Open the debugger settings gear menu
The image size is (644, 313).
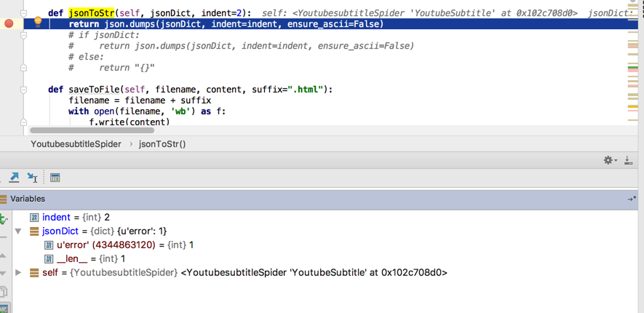(x=609, y=160)
